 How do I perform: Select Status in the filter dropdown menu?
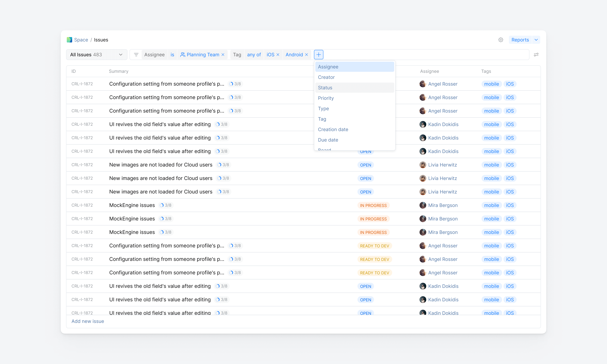pos(325,87)
